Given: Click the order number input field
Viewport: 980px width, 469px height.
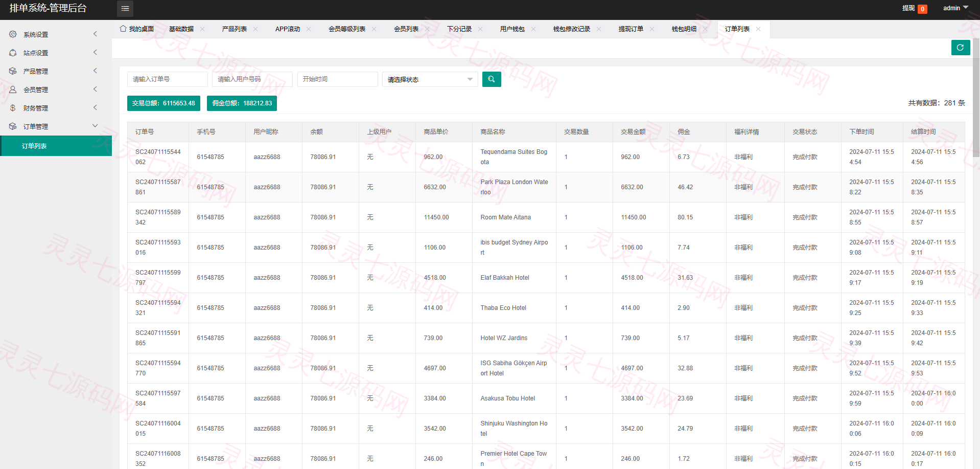Looking at the screenshot, I should point(167,79).
